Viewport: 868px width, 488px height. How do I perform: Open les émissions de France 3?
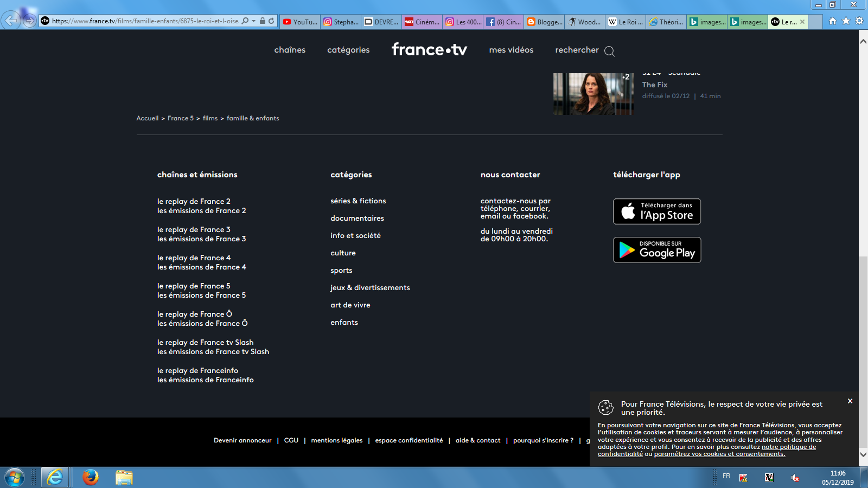point(202,239)
